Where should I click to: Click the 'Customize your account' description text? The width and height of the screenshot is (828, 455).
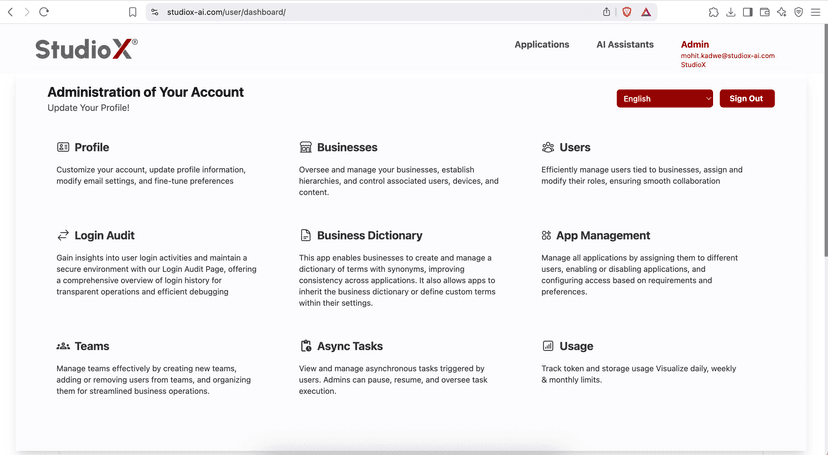tap(151, 175)
